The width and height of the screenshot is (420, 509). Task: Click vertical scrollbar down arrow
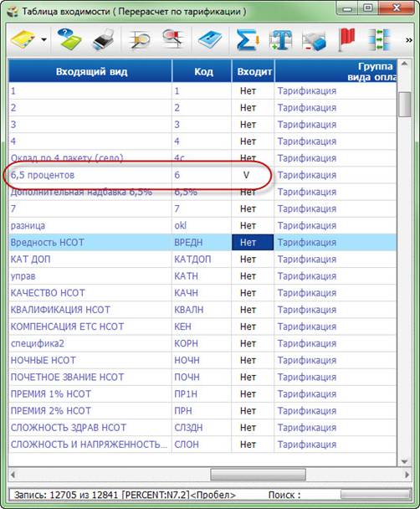click(404, 461)
